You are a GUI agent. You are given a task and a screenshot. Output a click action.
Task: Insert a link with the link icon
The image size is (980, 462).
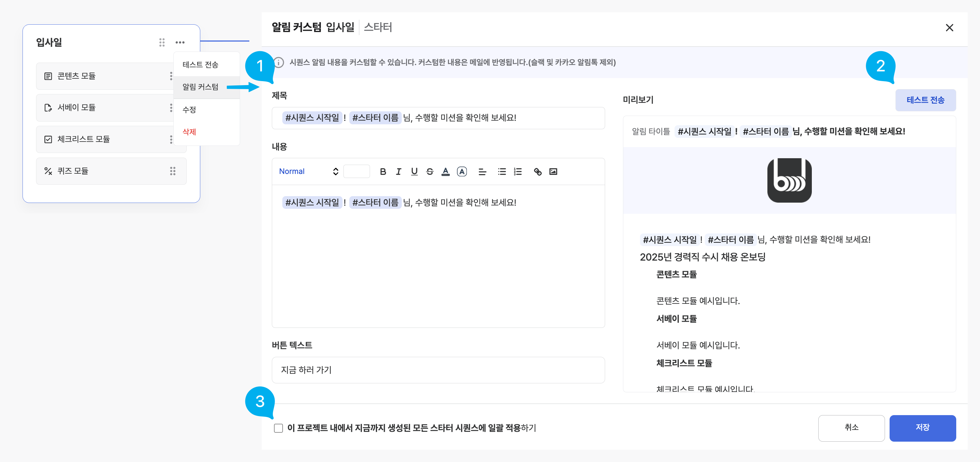click(x=537, y=171)
